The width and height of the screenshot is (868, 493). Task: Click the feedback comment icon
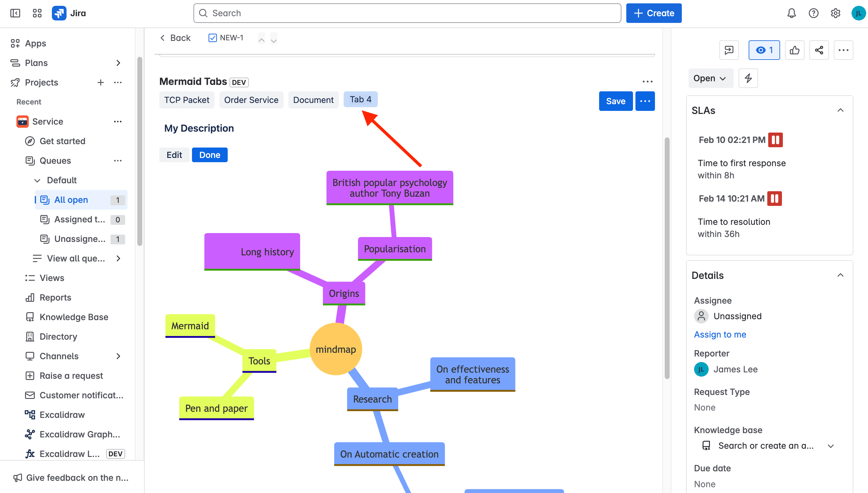pos(729,50)
